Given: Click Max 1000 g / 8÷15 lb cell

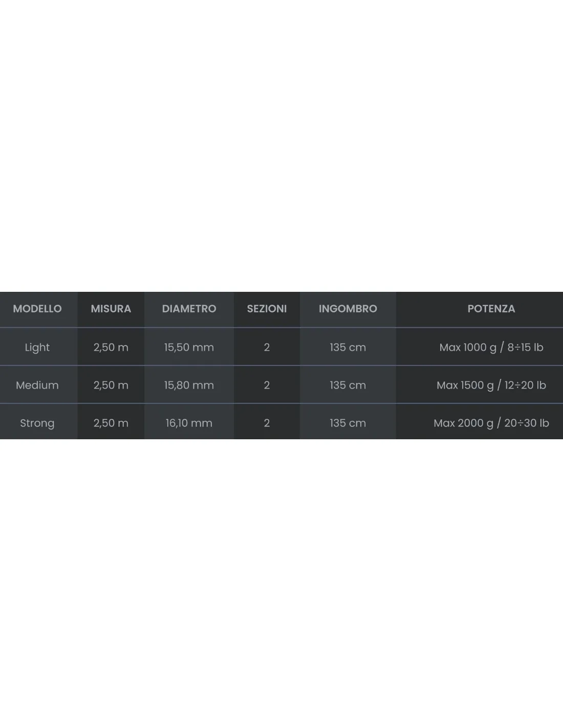Looking at the screenshot, I should [491, 347].
